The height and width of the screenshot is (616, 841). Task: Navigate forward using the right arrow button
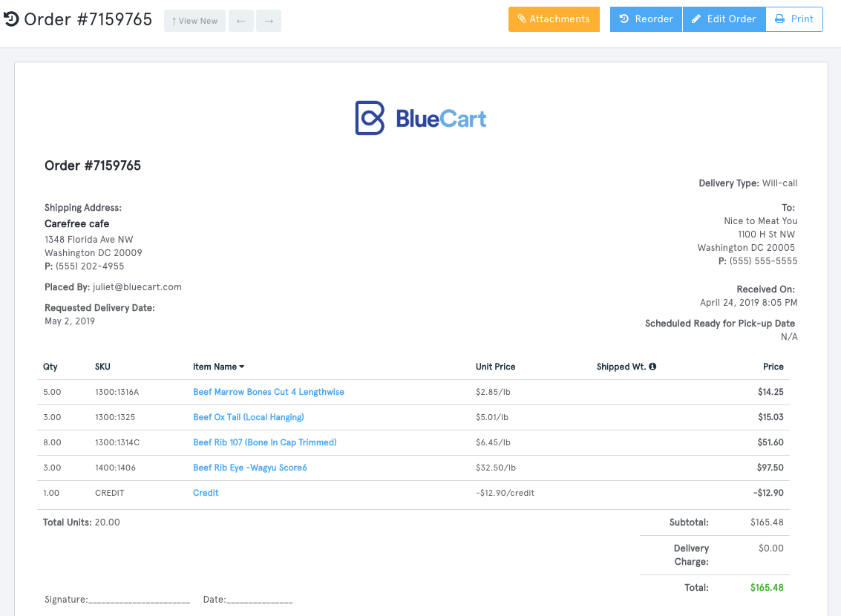point(268,21)
